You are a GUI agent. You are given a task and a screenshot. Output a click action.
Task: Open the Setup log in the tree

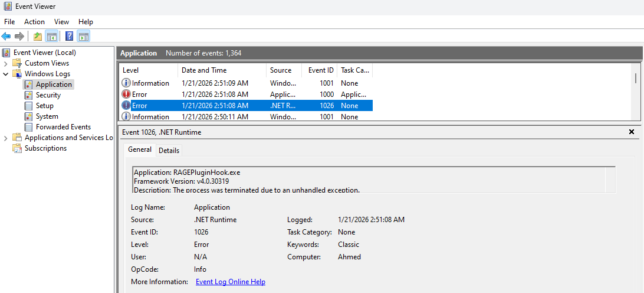point(44,106)
